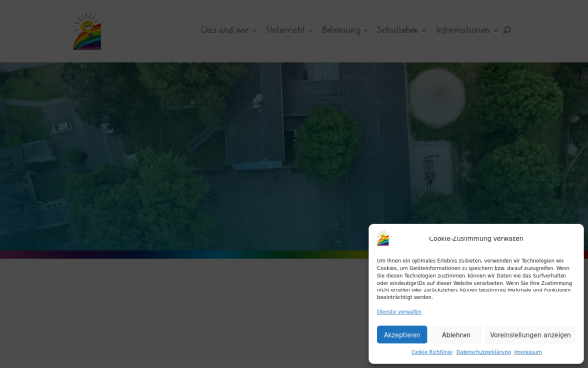Expand the chevron next to "Informationen"
The height and width of the screenshot is (368, 588).
[x=495, y=30]
